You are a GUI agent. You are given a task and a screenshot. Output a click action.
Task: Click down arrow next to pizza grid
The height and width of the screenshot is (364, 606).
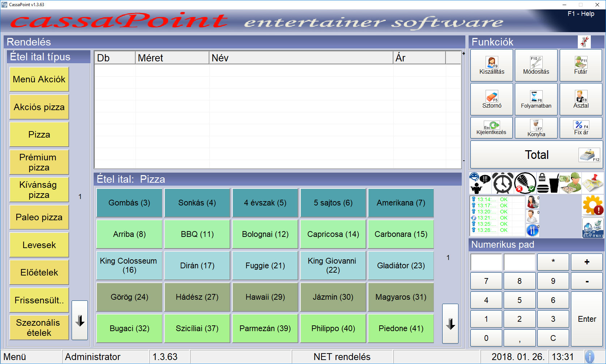click(450, 324)
